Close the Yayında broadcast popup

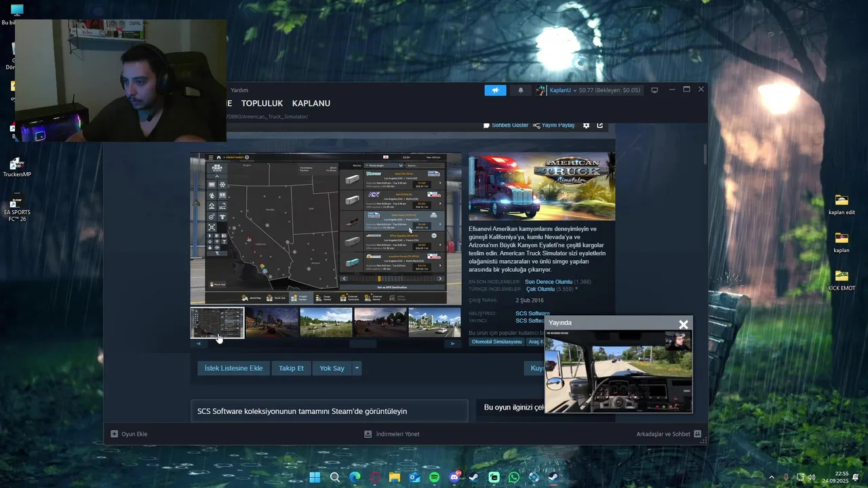pyautogui.click(x=684, y=324)
